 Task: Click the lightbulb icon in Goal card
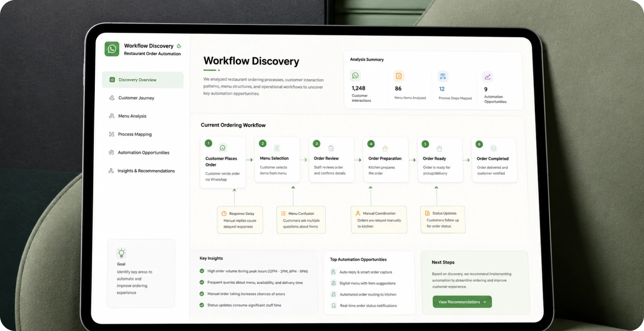point(121,253)
